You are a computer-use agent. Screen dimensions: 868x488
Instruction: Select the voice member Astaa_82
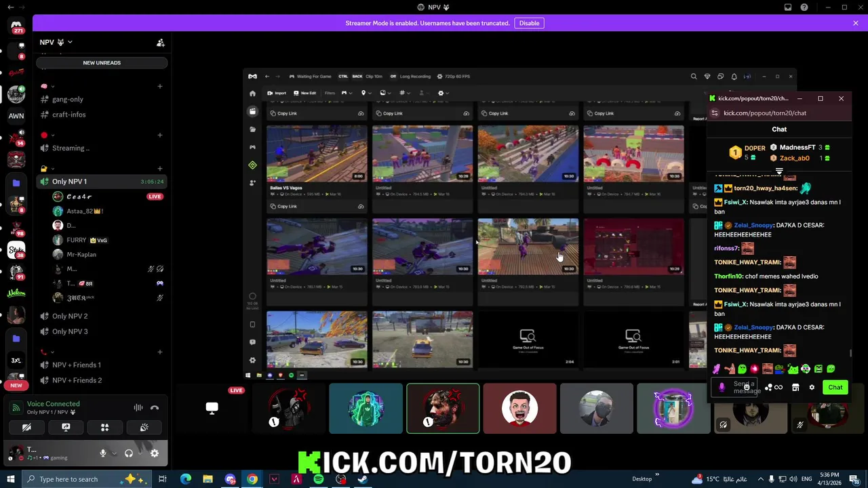[x=84, y=211]
